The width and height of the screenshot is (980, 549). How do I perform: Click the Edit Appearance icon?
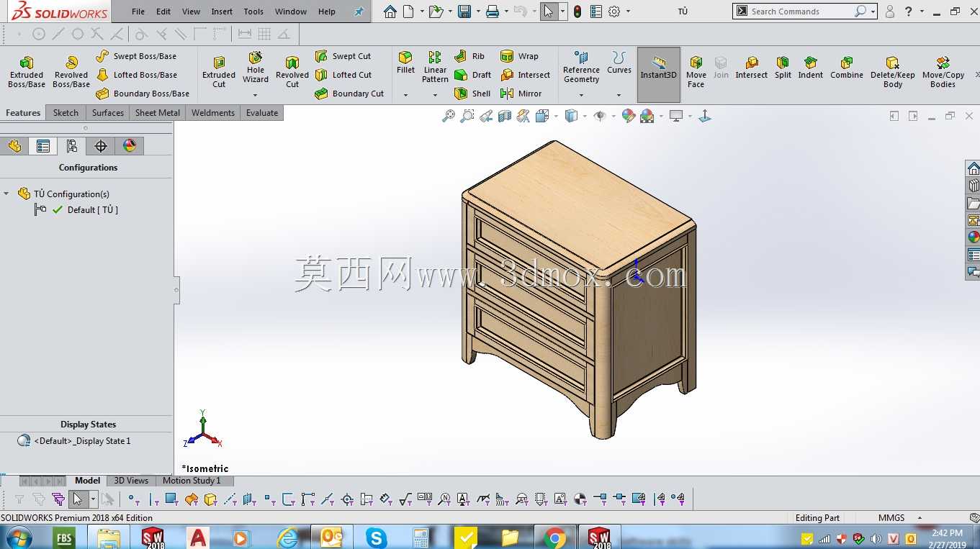click(628, 116)
